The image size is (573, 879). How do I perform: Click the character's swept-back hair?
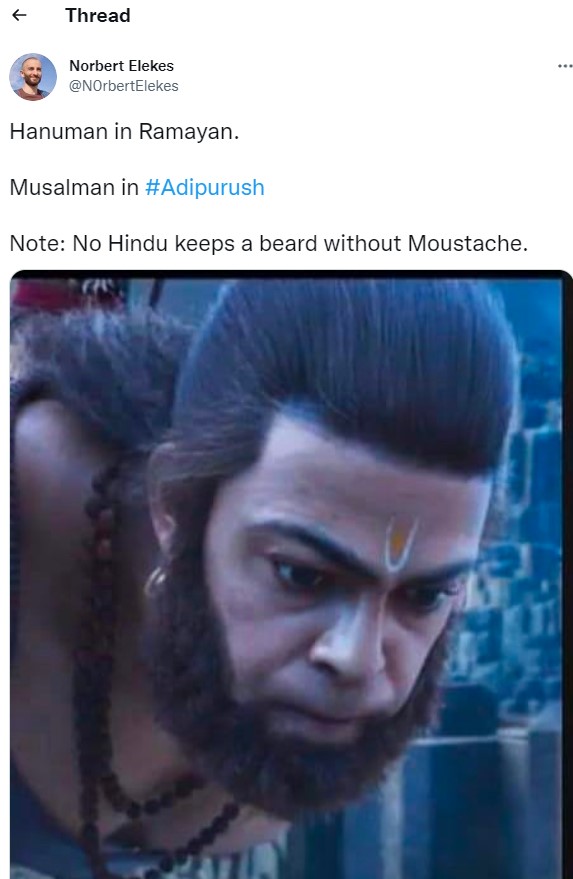point(348,364)
